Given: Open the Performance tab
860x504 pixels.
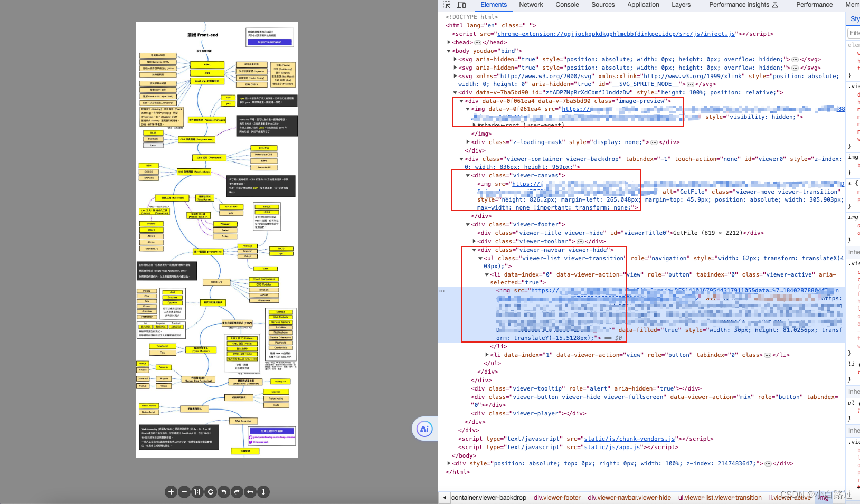Looking at the screenshot, I should pyautogui.click(x=815, y=5).
